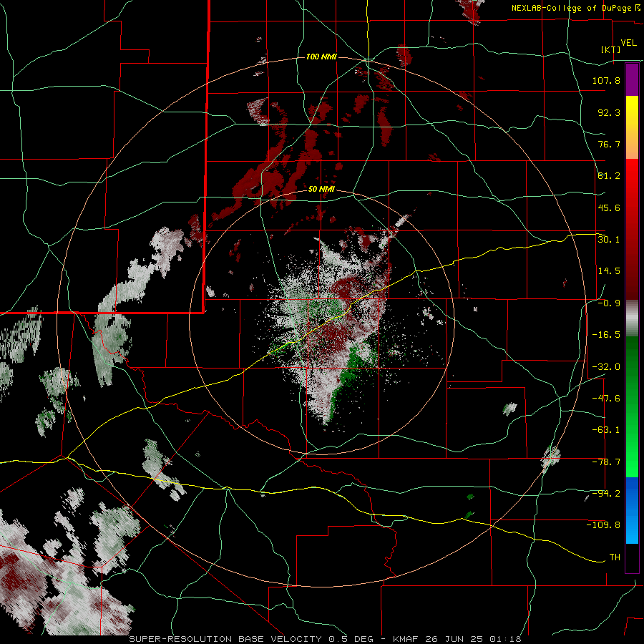This screenshot has width=644, height=644.
Task: Select the -47.6 scale value
Action: (606, 399)
